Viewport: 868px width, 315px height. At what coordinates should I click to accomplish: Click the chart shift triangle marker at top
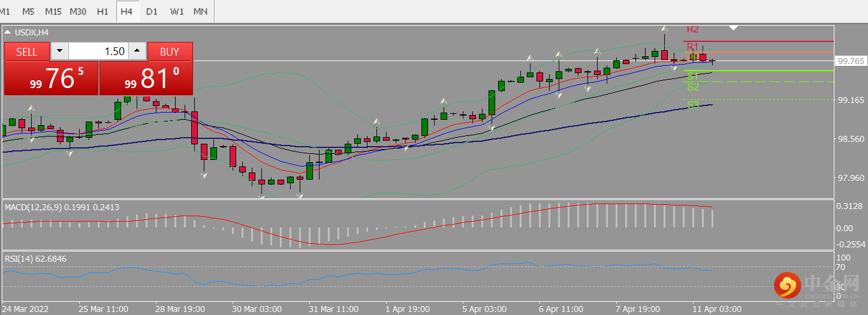pos(734,28)
